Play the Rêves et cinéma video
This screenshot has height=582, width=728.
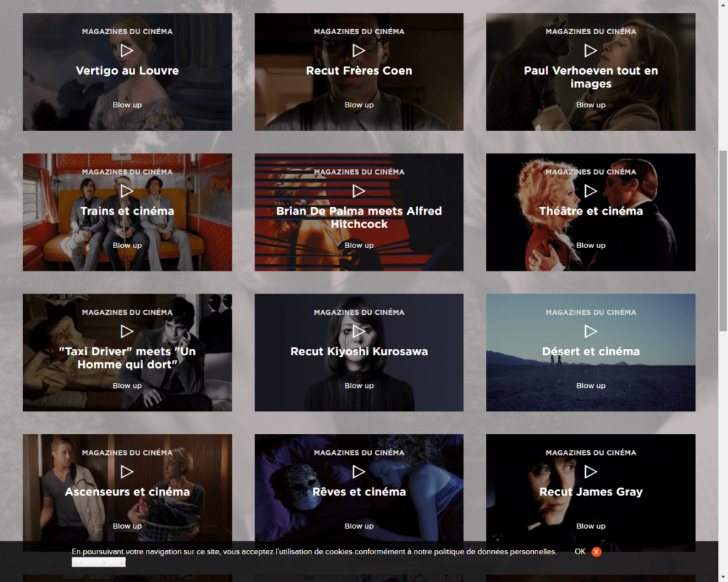coord(358,472)
